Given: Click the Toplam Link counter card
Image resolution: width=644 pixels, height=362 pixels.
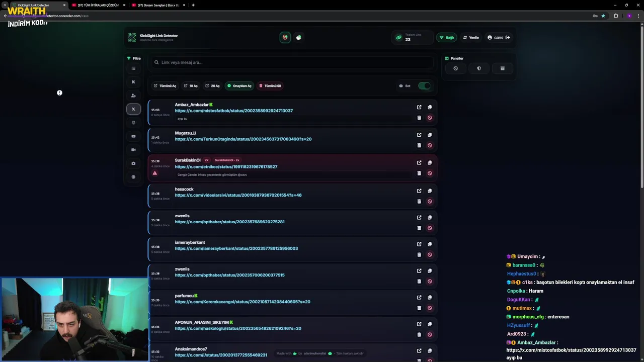Looking at the screenshot, I should (x=412, y=37).
